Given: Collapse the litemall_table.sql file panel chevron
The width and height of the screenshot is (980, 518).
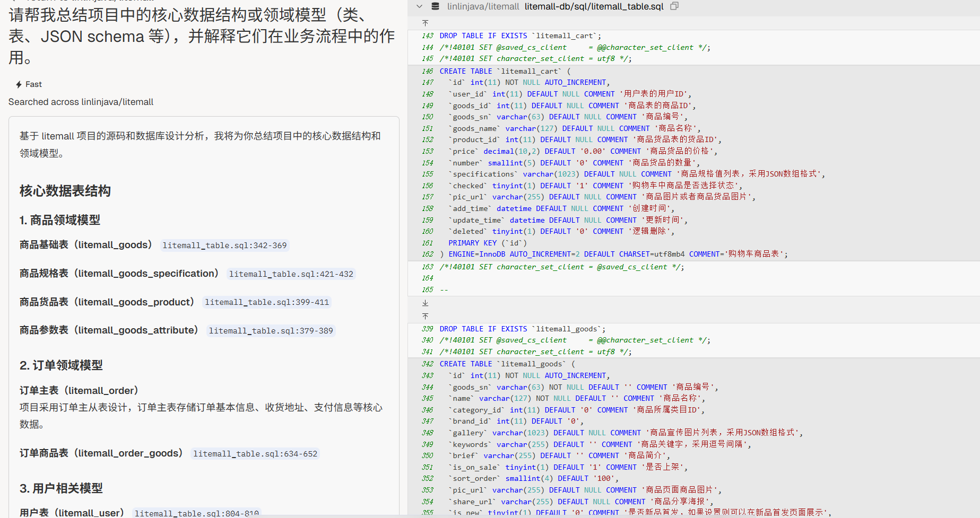Looking at the screenshot, I should [x=419, y=6].
